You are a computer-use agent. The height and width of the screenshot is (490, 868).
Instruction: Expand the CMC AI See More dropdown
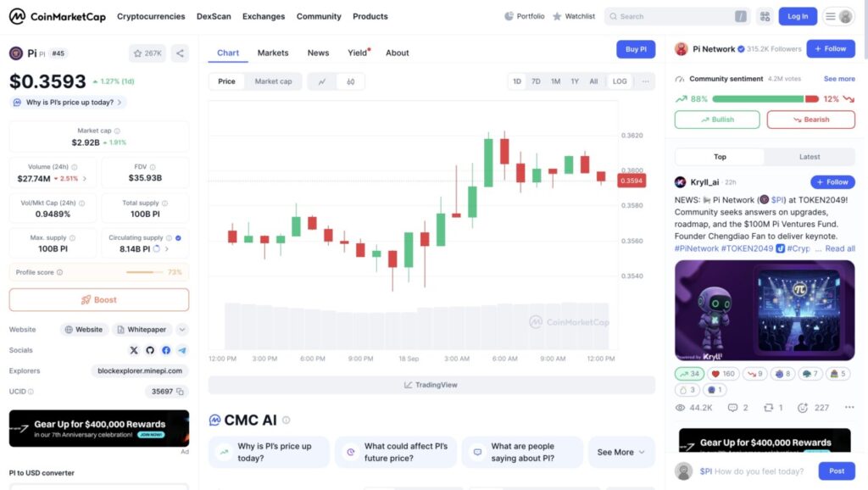pos(620,452)
